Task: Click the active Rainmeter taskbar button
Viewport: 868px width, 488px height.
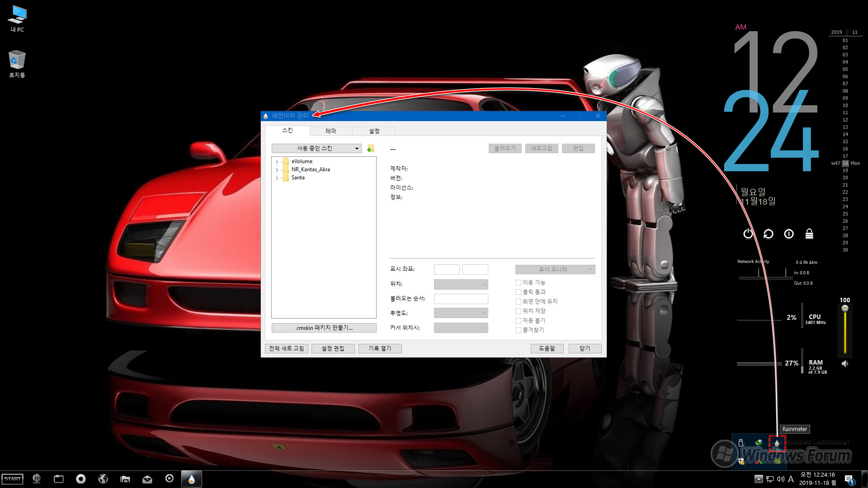Action: [x=192, y=479]
